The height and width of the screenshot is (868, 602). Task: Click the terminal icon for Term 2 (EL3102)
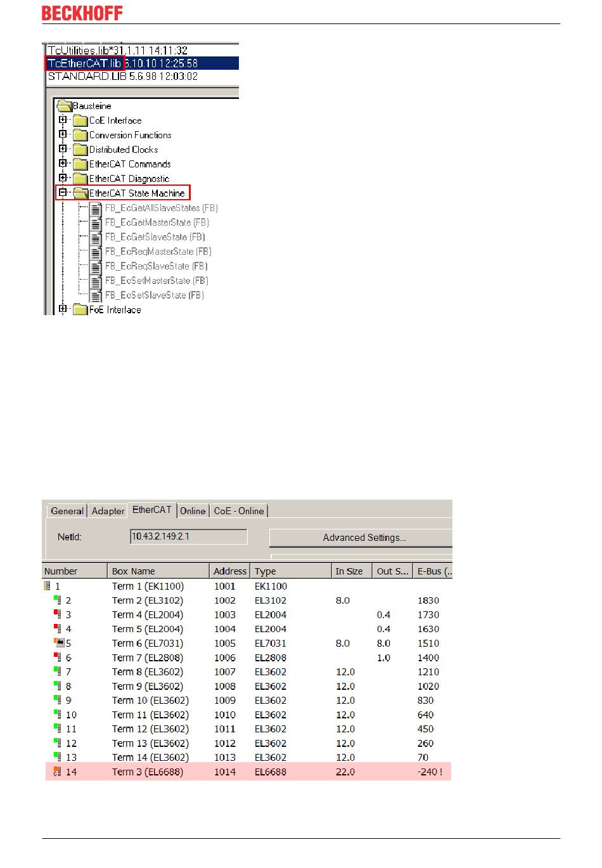pyautogui.click(x=58, y=600)
